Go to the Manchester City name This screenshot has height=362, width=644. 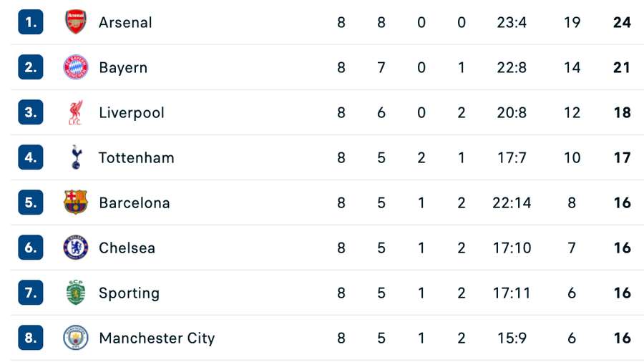pyautogui.click(x=157, y=338)
